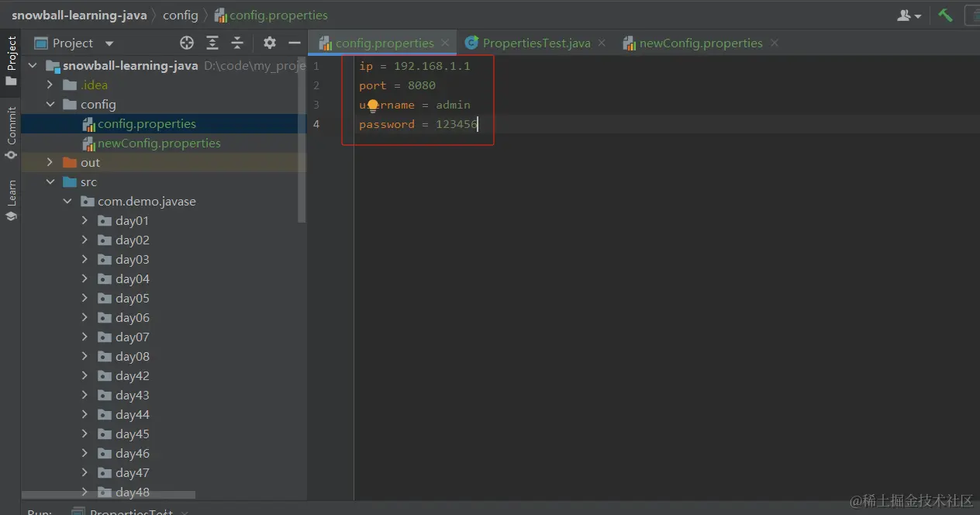Click the Project panel horizontal scrollbar
This screenshot has height=515, width=980.
point(109,495)
